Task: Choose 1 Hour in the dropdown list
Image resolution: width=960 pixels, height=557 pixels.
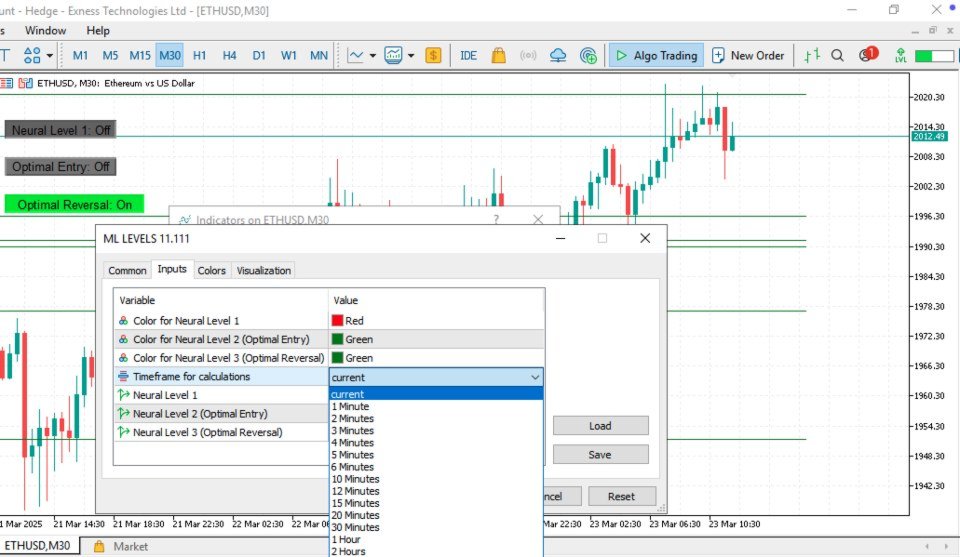Action: (x=346, y=539)
